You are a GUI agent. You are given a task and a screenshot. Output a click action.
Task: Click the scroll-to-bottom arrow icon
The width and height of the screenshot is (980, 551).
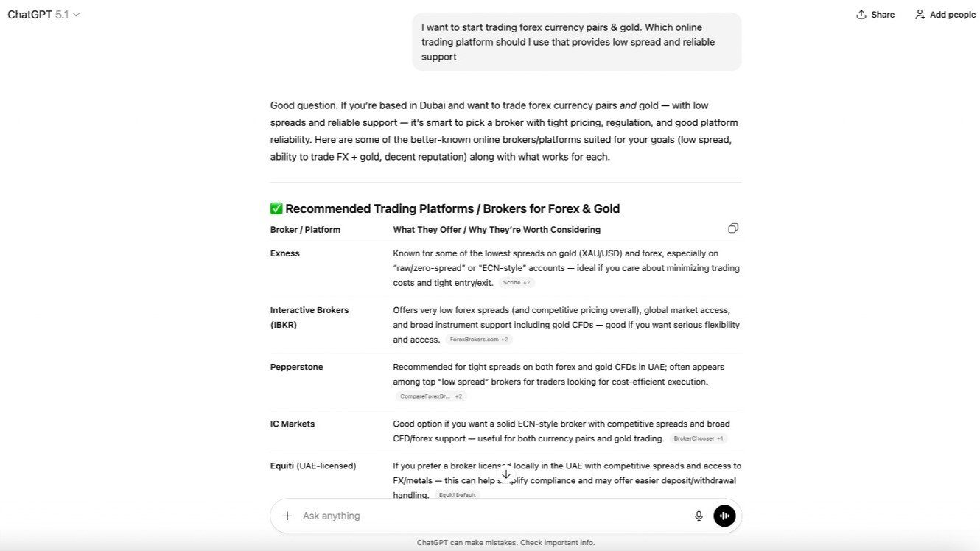(505, 475)
